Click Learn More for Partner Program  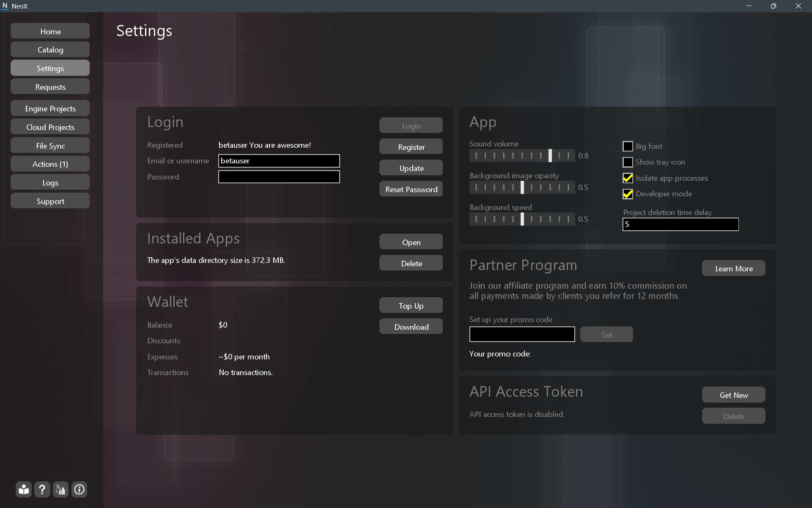coord(733,268)
